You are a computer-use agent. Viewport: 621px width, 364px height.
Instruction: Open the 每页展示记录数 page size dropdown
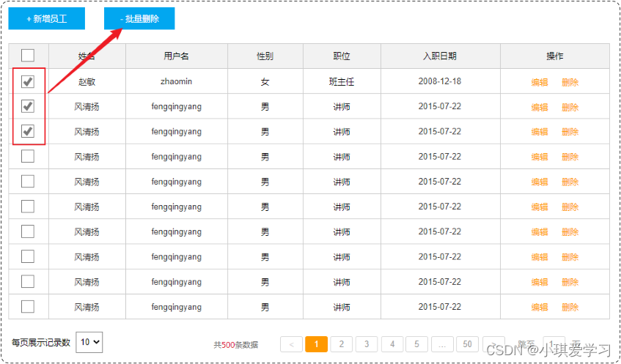tap(89, 342)
